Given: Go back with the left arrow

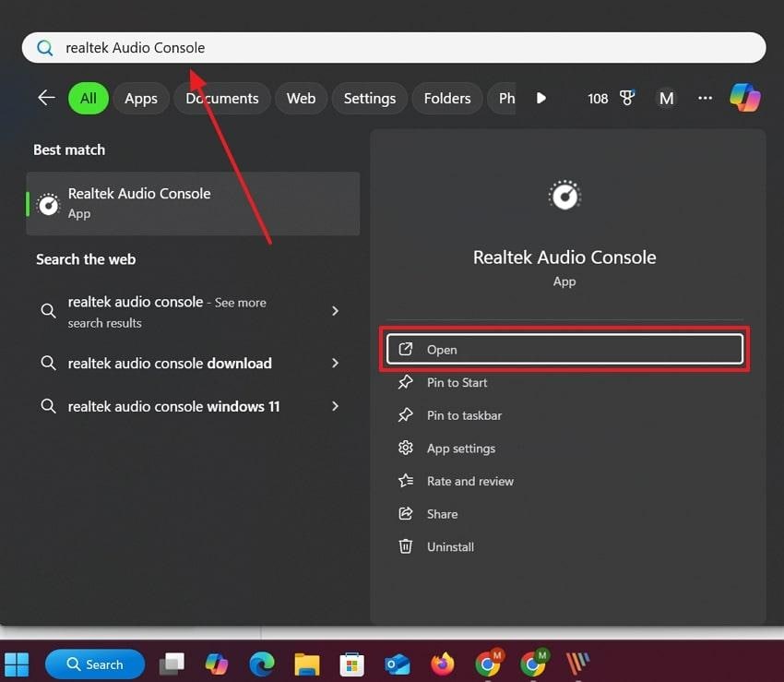Looking at the screenshot, I should pos(46,98).
